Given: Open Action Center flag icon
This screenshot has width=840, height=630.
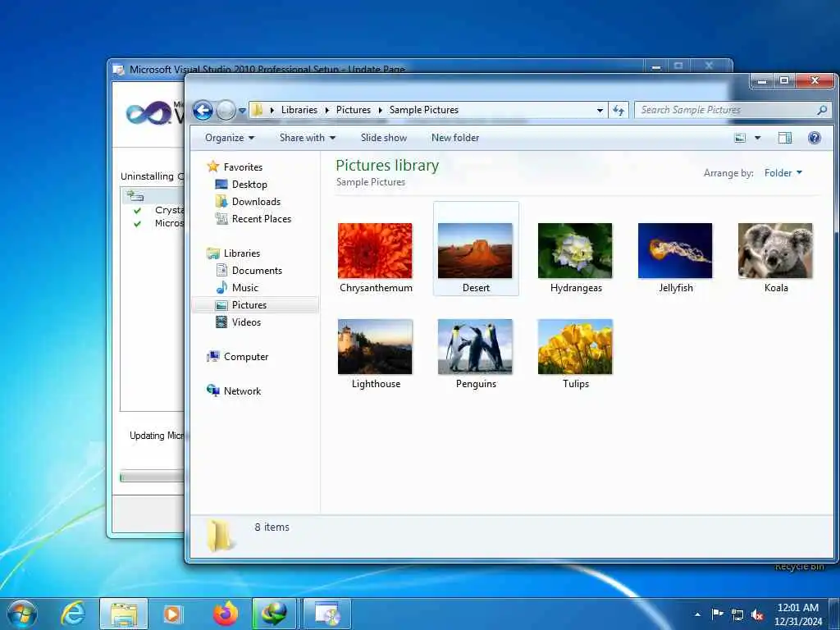Looking at the screenshot, I should [717, 614].
